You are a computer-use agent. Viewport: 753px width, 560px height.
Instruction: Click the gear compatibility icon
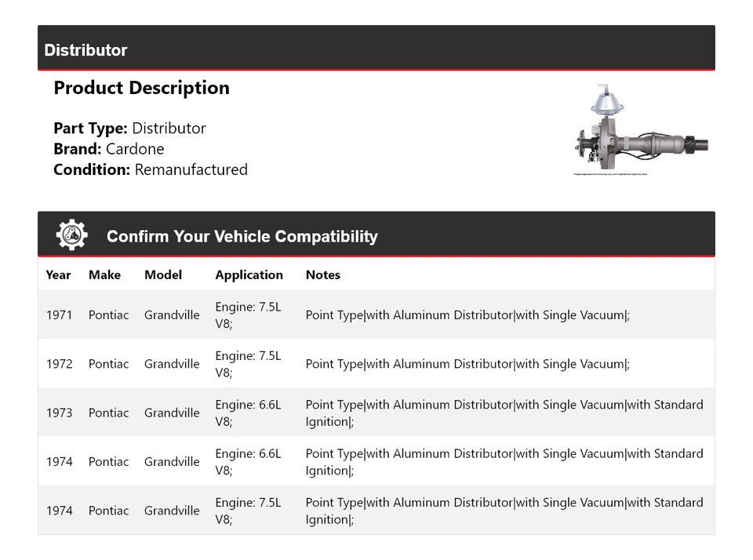point(71,235)
